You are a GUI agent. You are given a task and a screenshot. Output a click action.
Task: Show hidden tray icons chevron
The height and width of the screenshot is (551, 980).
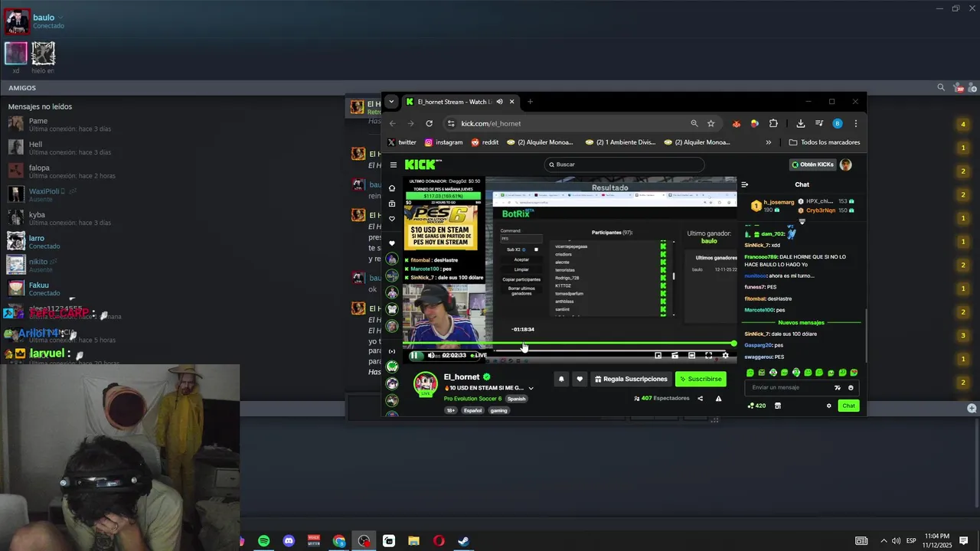click(x=883, y=541)
